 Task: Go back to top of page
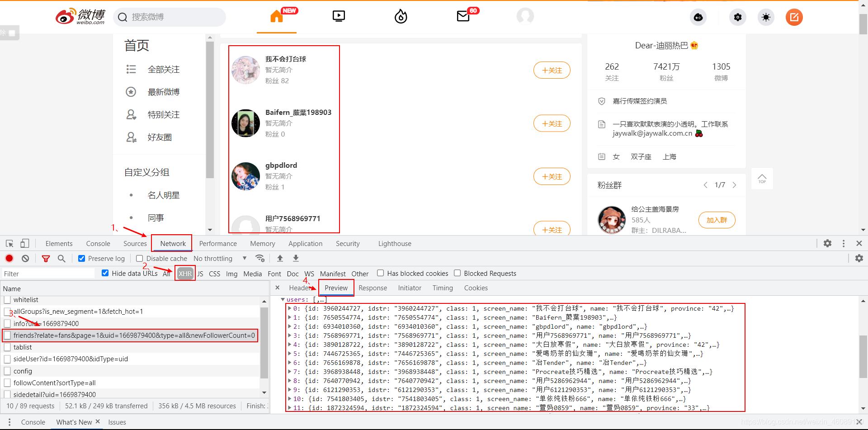[762, 179]
